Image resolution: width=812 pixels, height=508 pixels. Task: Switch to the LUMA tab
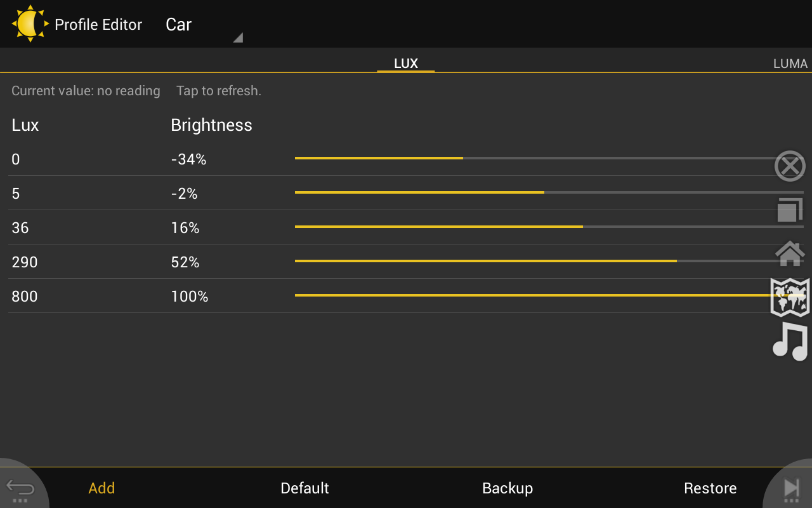tap(790, 63)
